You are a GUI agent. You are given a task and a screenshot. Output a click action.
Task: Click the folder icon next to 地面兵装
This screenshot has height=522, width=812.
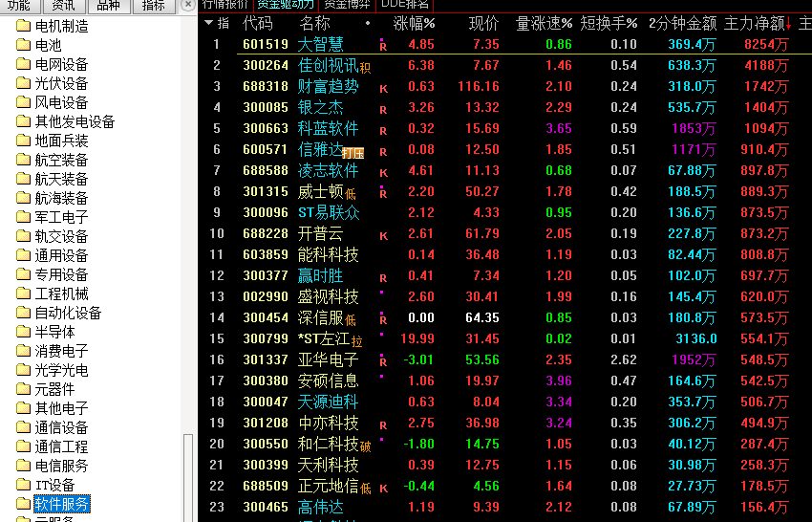(23, 141)
